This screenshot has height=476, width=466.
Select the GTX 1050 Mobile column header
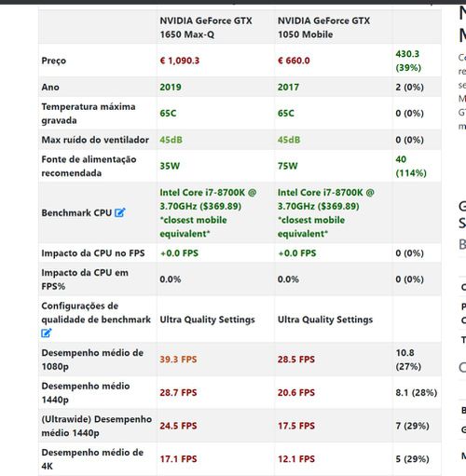(323, 27)
